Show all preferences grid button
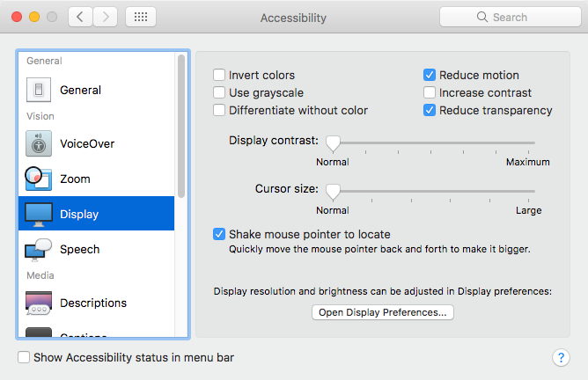The width and height of the screenshot is (588, 380). tap(141, 17)
